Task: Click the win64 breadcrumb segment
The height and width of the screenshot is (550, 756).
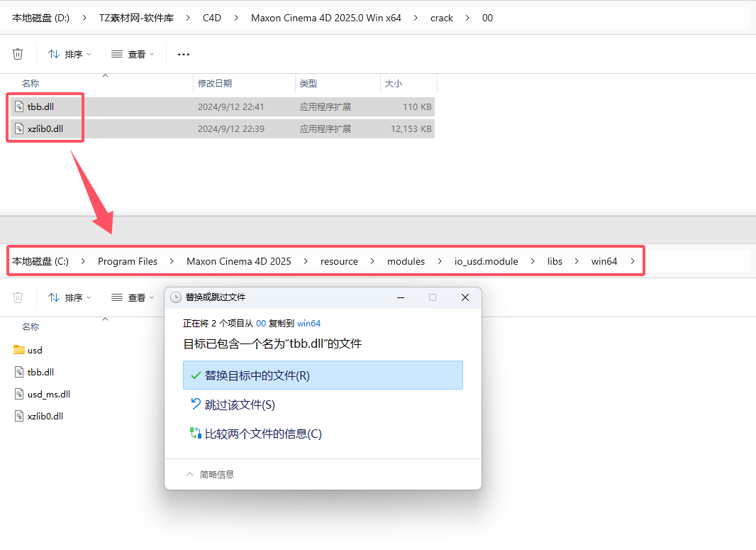Action: pyautogui.click(x=604, y=261)
